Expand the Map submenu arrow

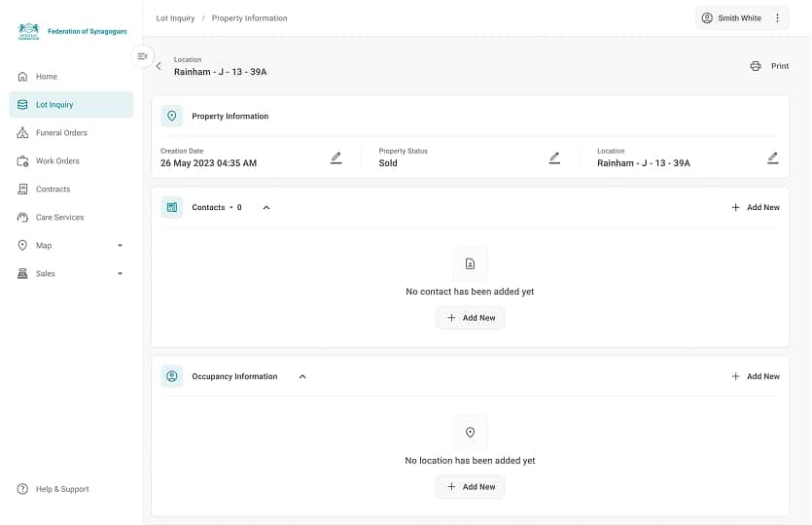pos(120,246)
